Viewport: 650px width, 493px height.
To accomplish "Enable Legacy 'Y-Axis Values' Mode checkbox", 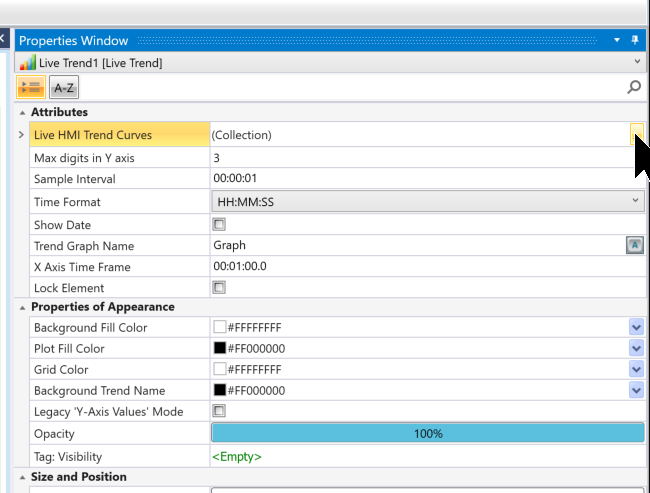I will tap(219, 411).
